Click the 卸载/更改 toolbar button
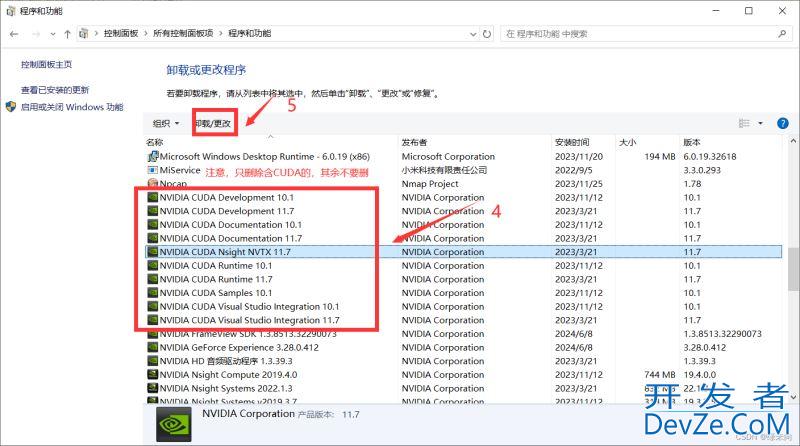Screen dimensions: 800x446 [x=214, y=123]
